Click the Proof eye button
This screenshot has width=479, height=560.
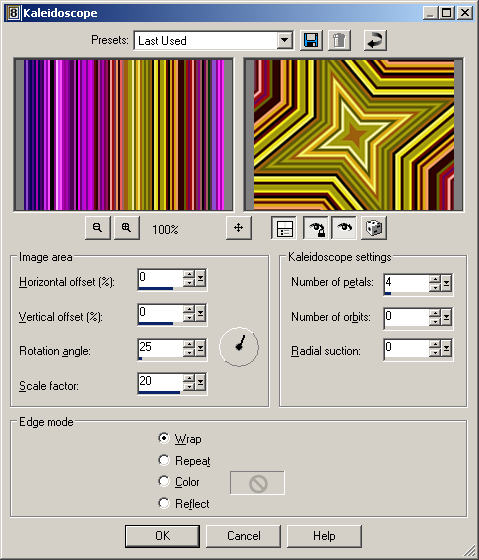click(x=344, y=228)
